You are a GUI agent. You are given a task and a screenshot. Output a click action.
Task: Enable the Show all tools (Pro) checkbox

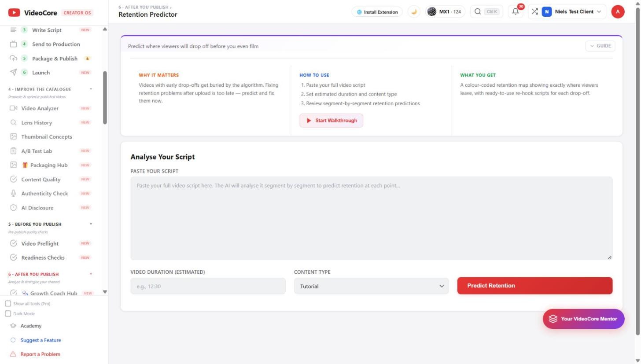point(8,304)
